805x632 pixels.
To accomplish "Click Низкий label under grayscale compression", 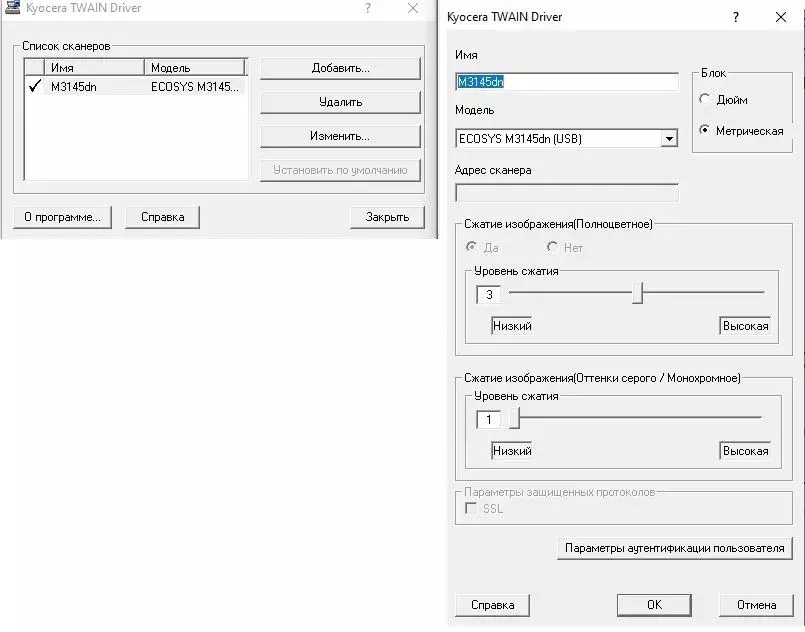I will pyautogui.click(x=512, y=451).
